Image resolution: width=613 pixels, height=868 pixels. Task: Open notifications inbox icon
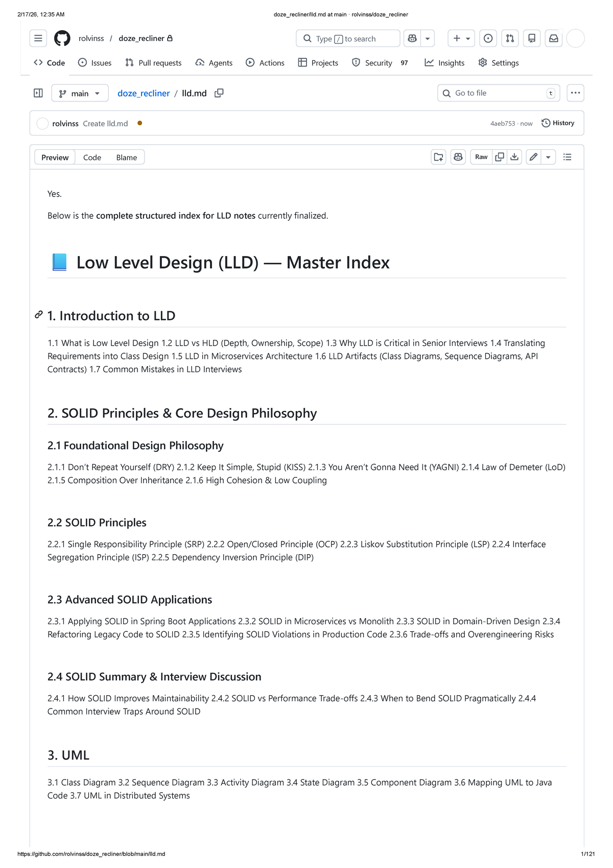(x=554, y=38)
